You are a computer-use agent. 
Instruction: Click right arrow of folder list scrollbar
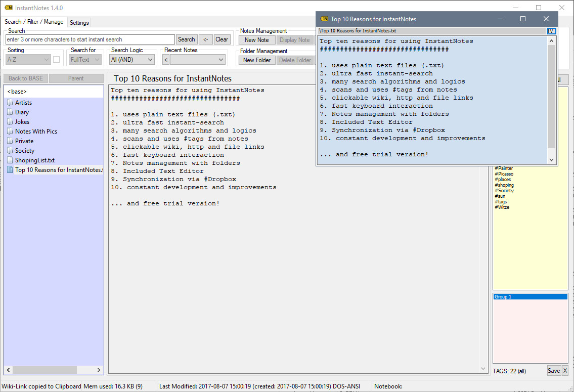99,370
